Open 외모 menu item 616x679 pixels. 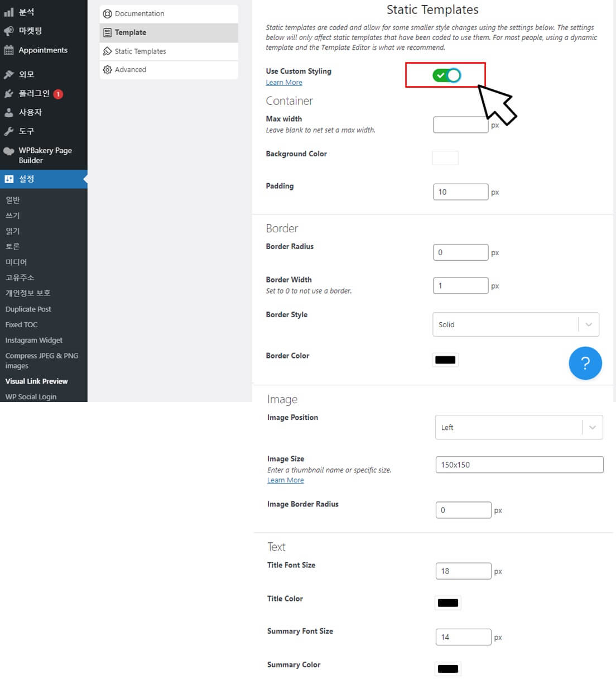(x=44, y=74)
